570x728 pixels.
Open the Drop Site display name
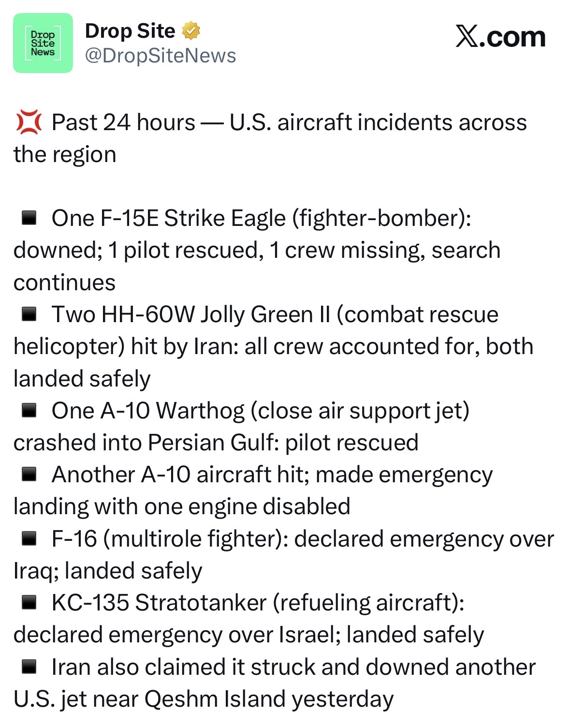pyautogui.click(x=130, y=31)
